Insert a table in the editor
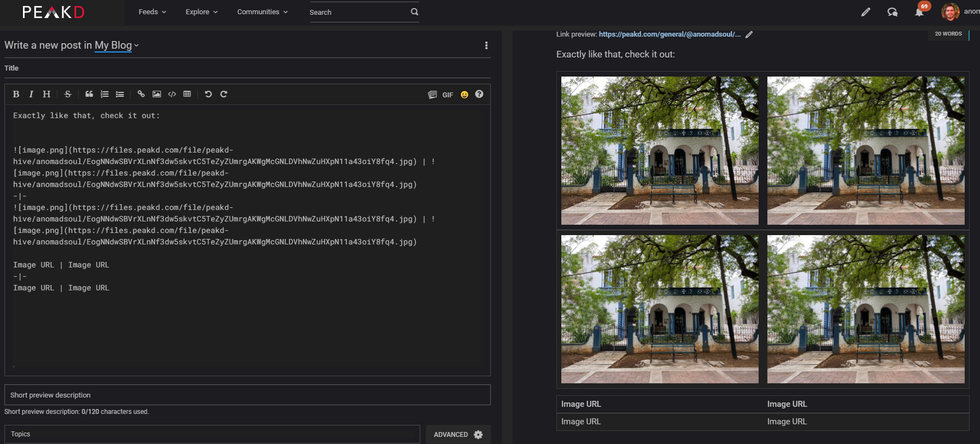The image size is (980, 444). click(187, 94)
